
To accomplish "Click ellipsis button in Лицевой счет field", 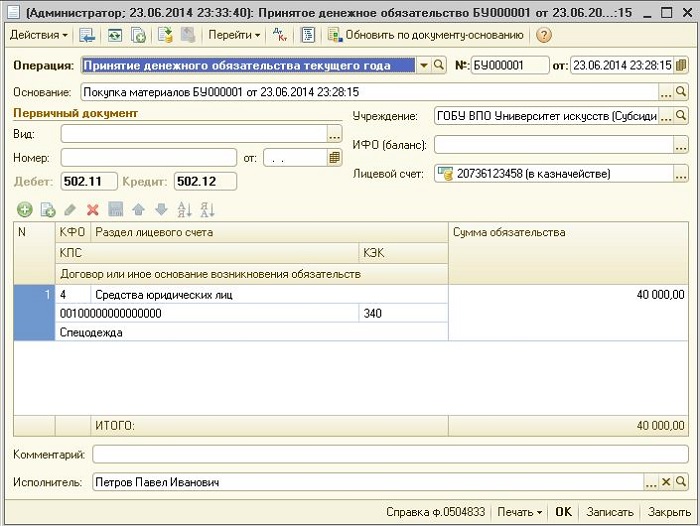I will (x=680, y=174).
